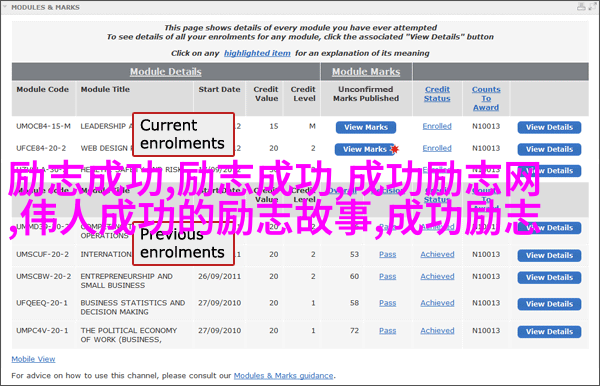View marks for module UFCE84-20-2
Screen dimensions: 600x386
(365, 149)
